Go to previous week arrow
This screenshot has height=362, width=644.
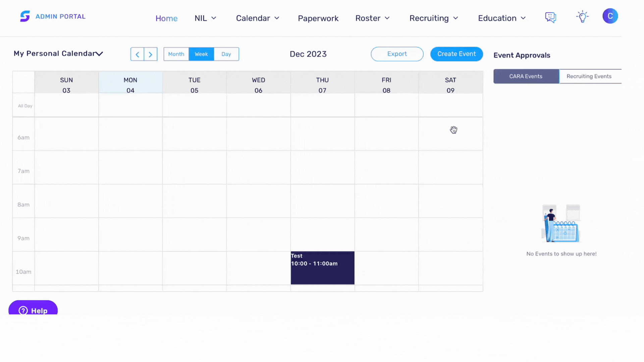pyautogui.click(x=137, y=54)
